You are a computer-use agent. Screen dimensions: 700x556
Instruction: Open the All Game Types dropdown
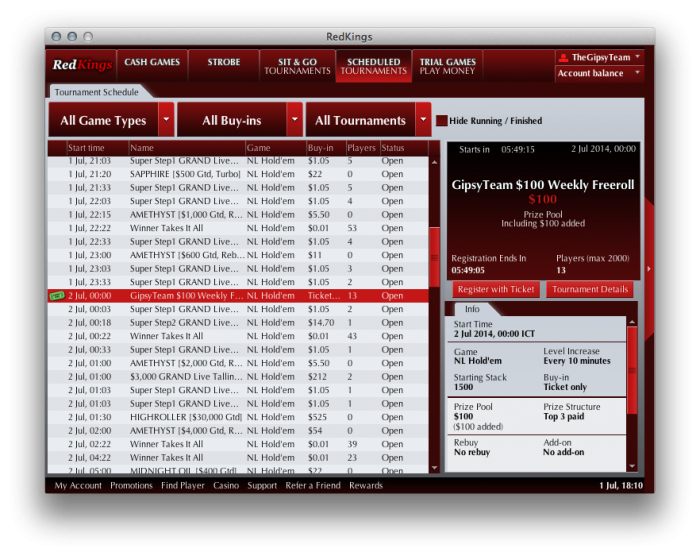111,120
